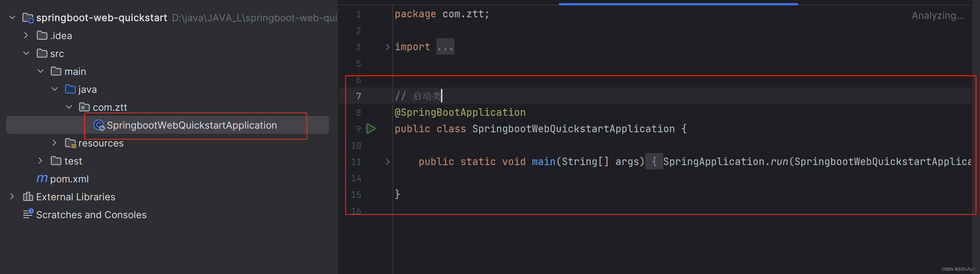Image resolution: width=980 pixels, height=274 pixels.
Task: Click line number 7 in the gutter
Action: [358, 96]
